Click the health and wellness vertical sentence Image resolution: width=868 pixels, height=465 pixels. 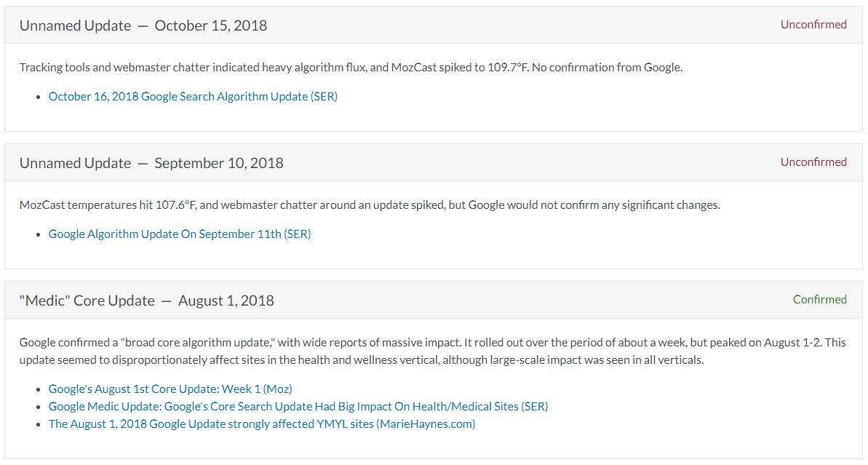362,359
